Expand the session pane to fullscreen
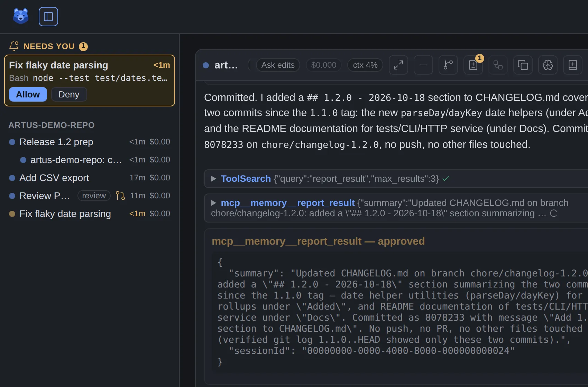This screenshot has height=387, width=588. coord(398,65)
